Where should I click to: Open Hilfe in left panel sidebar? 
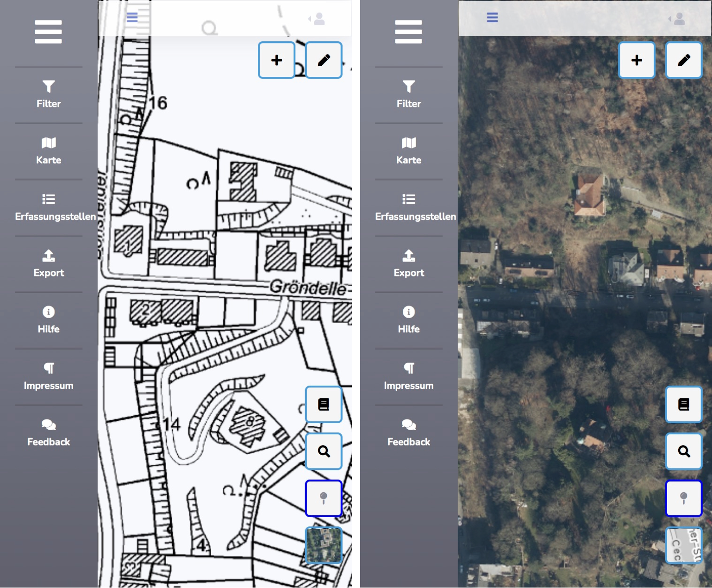pyautogui.click(x=49, y=320)
